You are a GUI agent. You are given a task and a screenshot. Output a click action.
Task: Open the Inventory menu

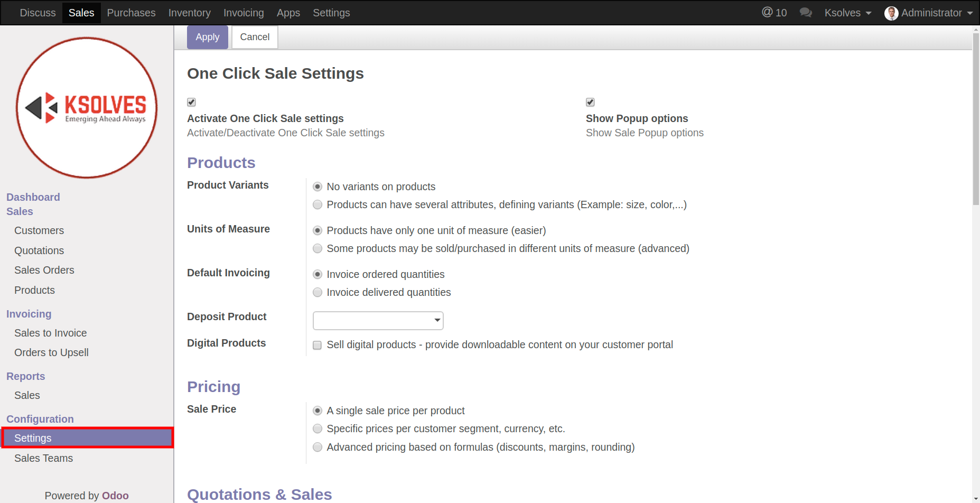(x=189, y=13)
